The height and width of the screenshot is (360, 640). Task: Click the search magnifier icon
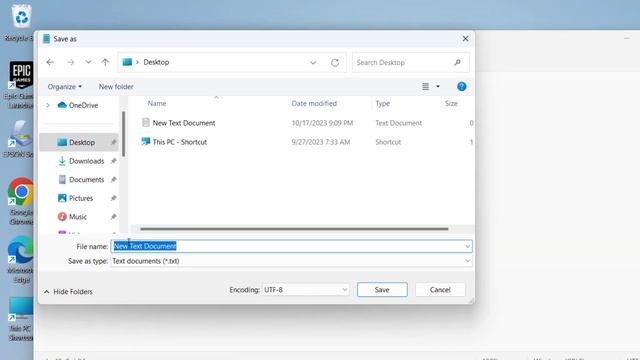[458, 62]
